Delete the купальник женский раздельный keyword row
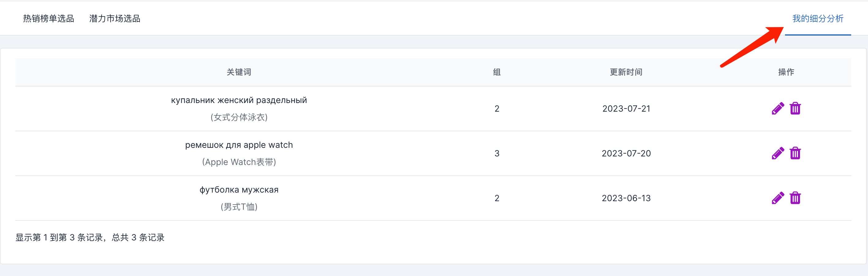The image size is (868, 276). [x=795, y=109]
